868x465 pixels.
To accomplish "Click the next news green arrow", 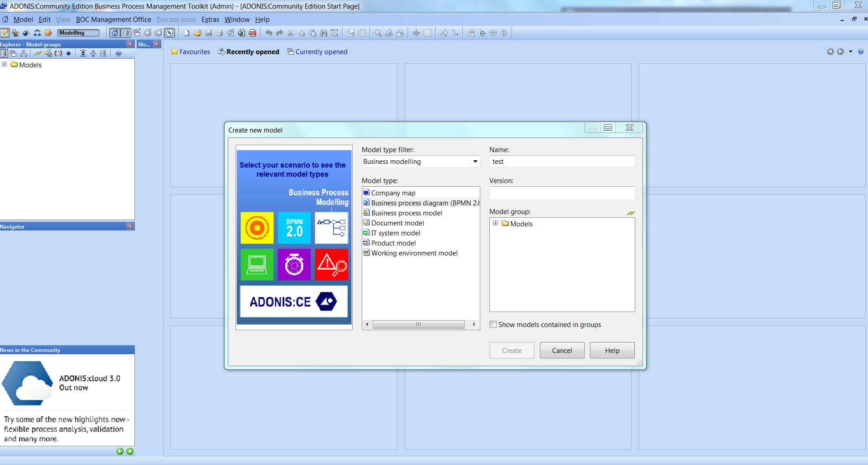I will tap(130, 451).
